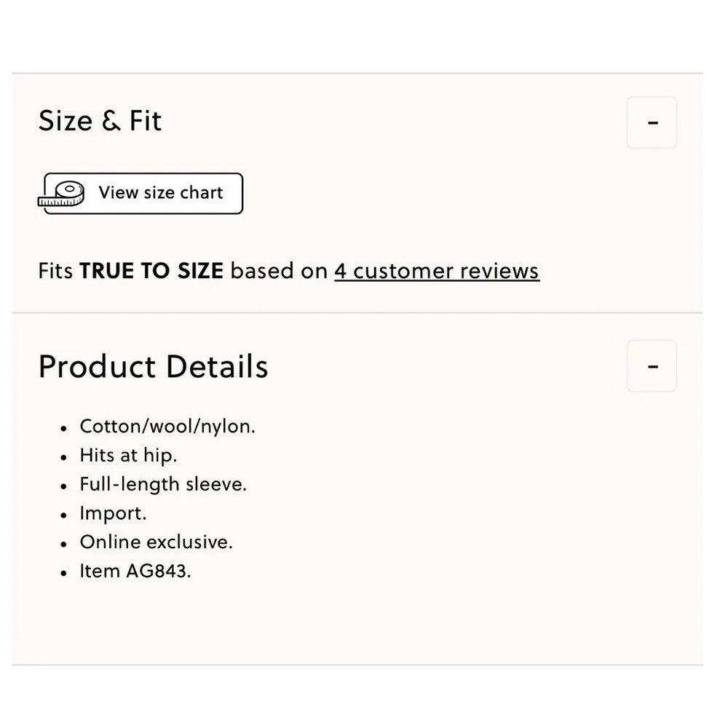This screenshot has width=728, height=728.
Task: Click the bullet before Cotton/wool/nylon
Action: click(64, 429)
